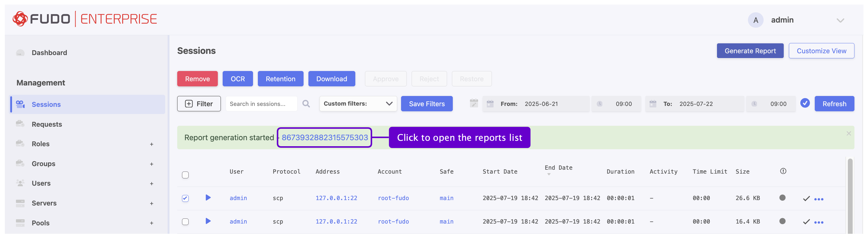868x241 pixels.
Task: Click the admin avatar icon
Action: [755, 20]
